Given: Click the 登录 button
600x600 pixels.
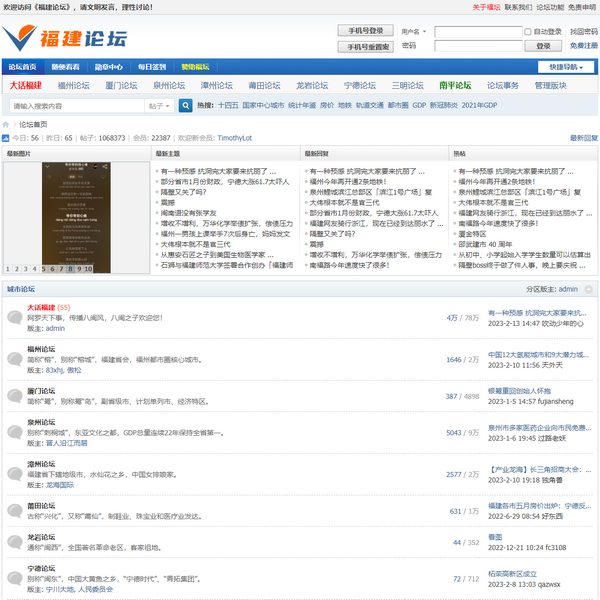Looking at the screenshot, I should click(x=543, y=46).
